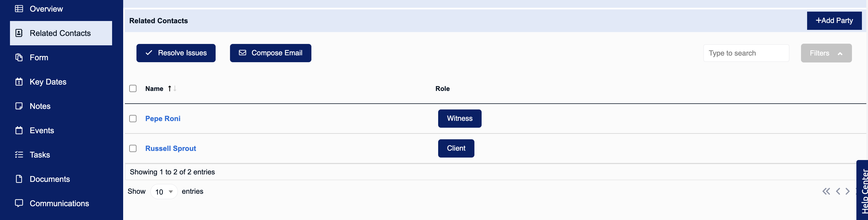Screen dimensions: 868x220
Task: Check the box for Russell Sprout
Action: (x=133, y=148)
